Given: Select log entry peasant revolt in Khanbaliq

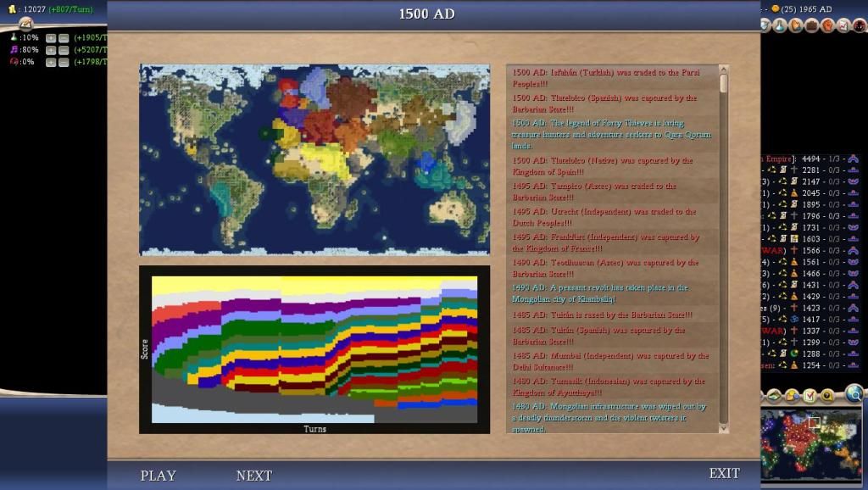Looking at the screenshot, I should 612,293.
